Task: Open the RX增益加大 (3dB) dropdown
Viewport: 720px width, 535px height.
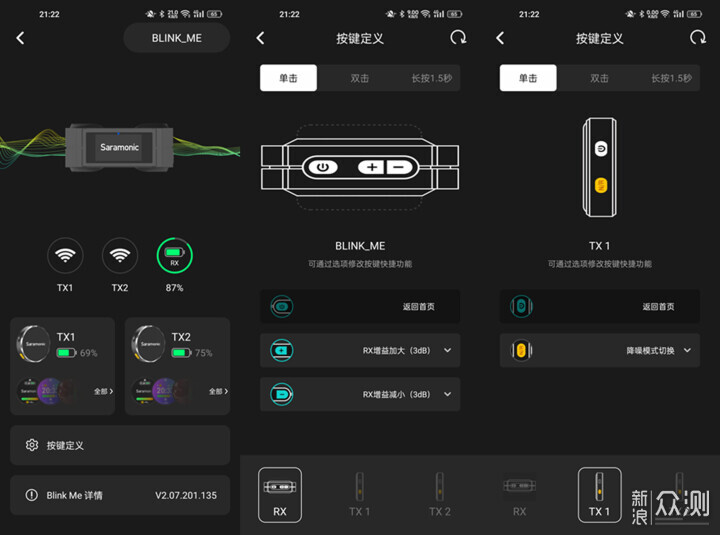Action: (x=360, y=350)
